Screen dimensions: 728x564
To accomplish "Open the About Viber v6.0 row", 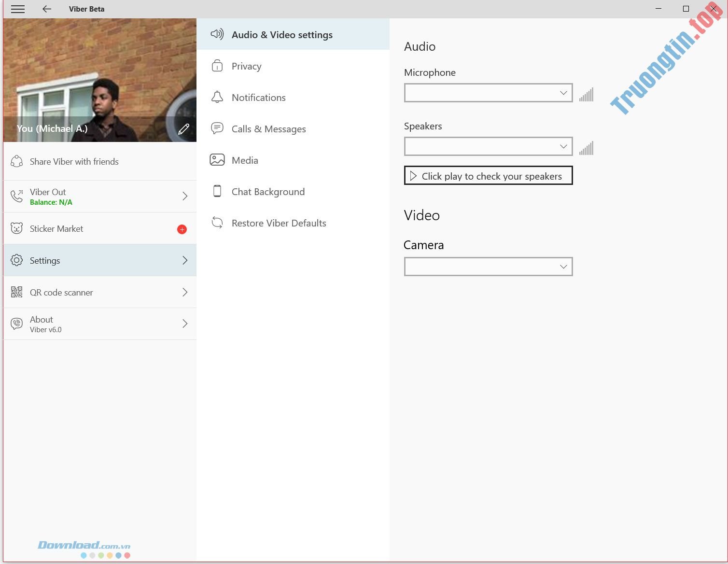I will click(x=100, y=324).
